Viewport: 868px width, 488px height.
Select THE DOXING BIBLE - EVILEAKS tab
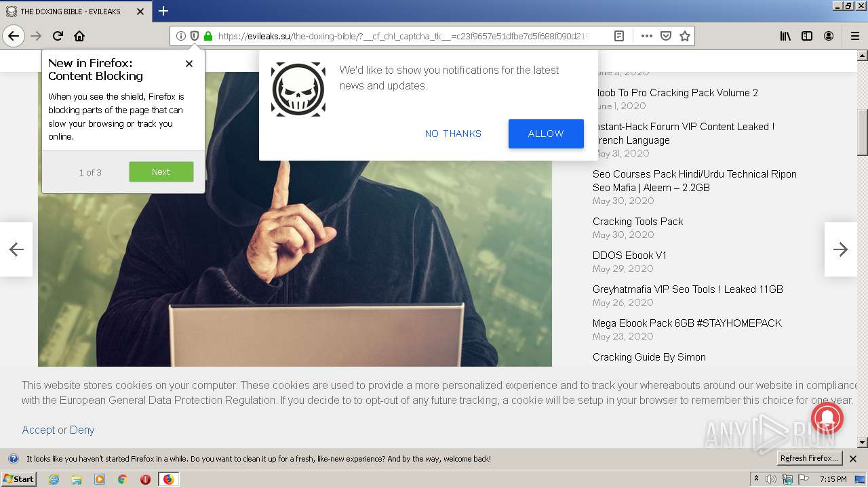(x=75, y=12)
